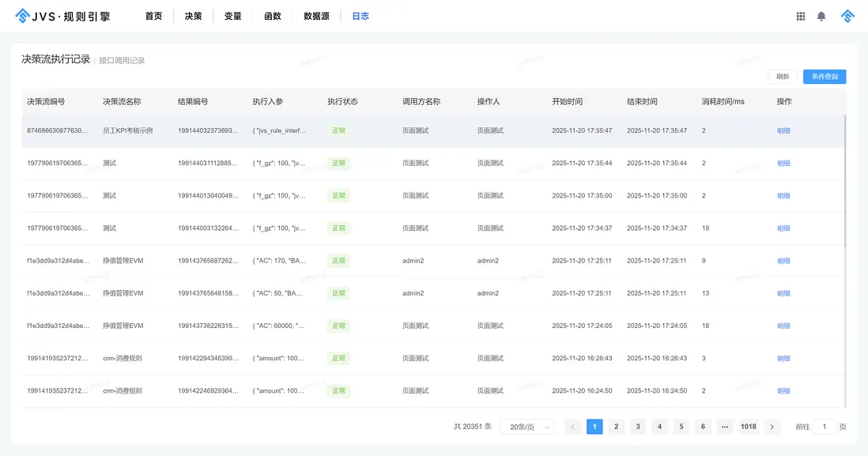The image size is (868, 456).
Task: Click the 刷新 button
Action: pyautogui.click(x=782, y=77)
